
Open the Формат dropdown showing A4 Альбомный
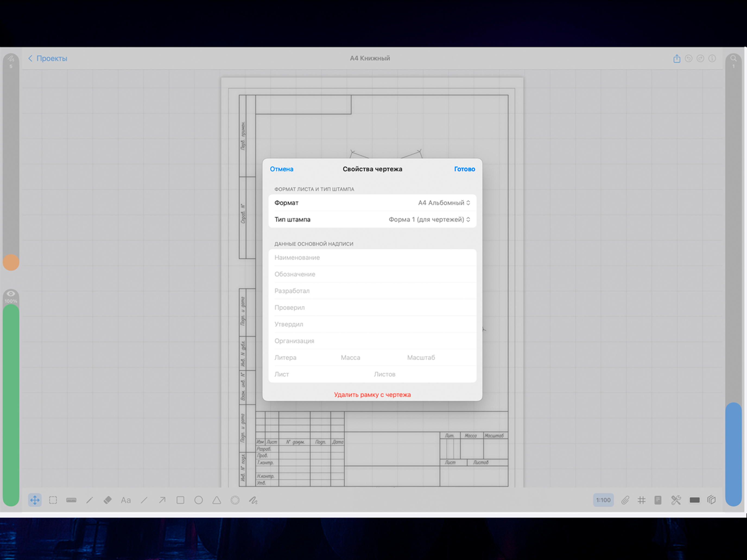[x=372, y=202]
